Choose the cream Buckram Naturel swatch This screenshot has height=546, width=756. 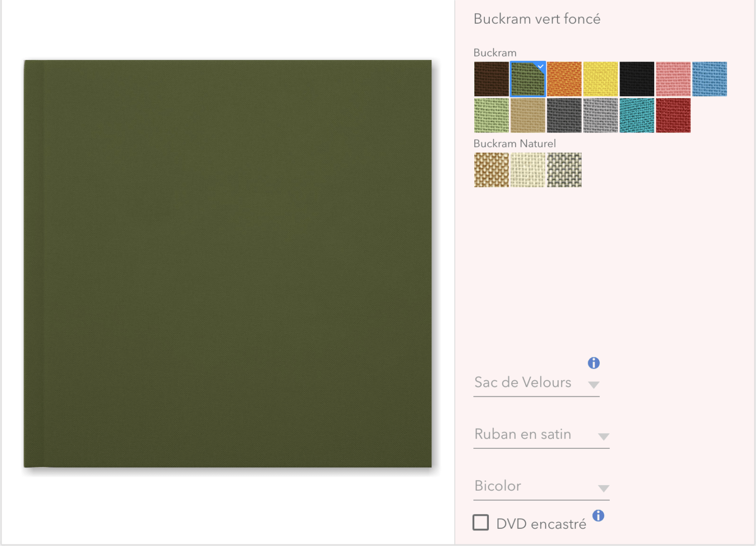528,170
